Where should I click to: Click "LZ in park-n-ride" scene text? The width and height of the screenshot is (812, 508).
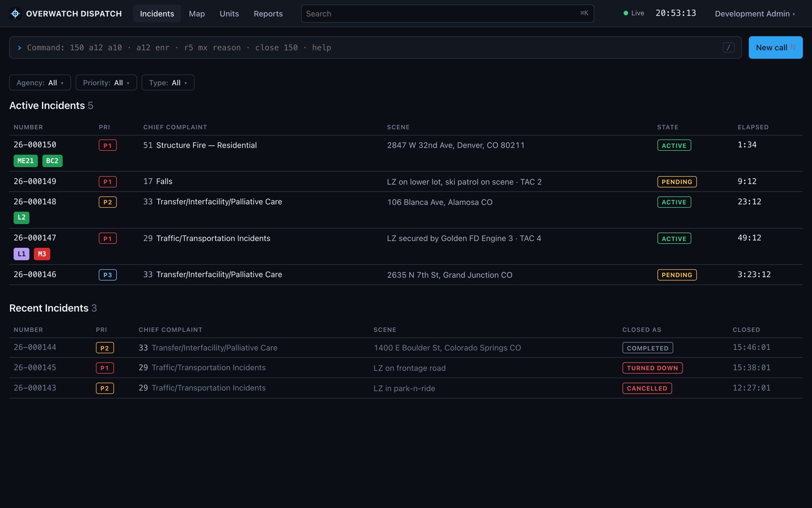pyautogui.click(x=404, y=388)
